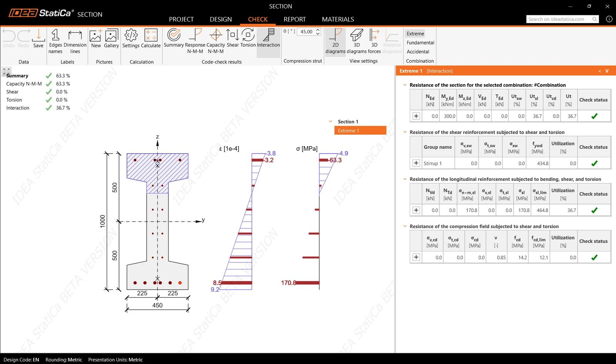
Task: Save the project with the Save icon
Action: click(x=38, y=38)
